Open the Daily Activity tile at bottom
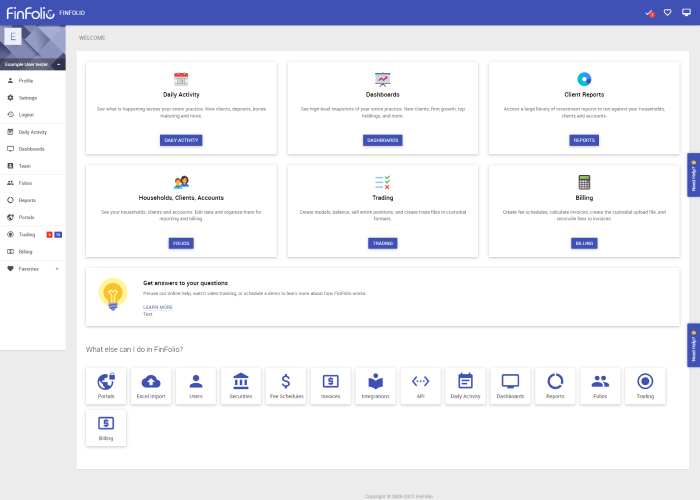Viewport: 700px width, 500px height. click(465, 386)
